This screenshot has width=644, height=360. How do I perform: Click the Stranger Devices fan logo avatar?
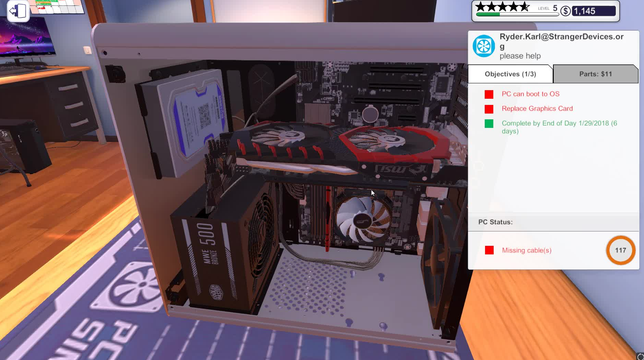pyautogui.click(x=484, y=46)
